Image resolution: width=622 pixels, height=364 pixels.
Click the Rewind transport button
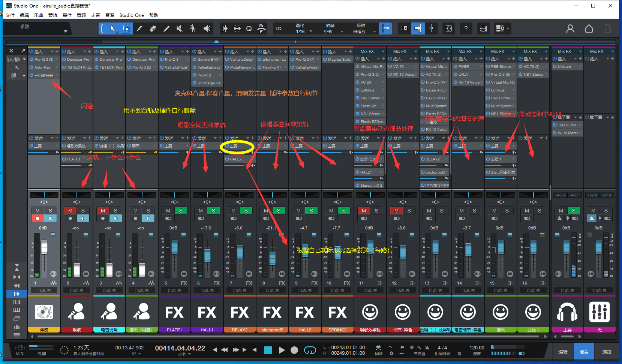point(225,350)
